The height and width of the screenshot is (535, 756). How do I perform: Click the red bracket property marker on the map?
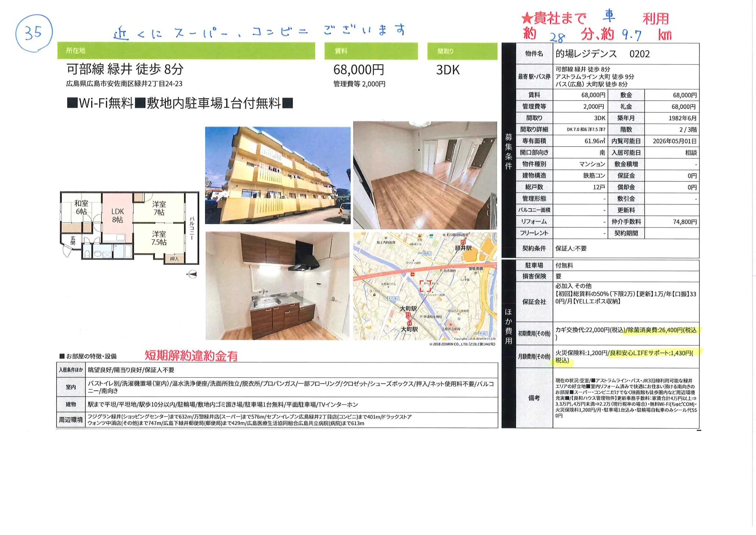coord(425,286)
